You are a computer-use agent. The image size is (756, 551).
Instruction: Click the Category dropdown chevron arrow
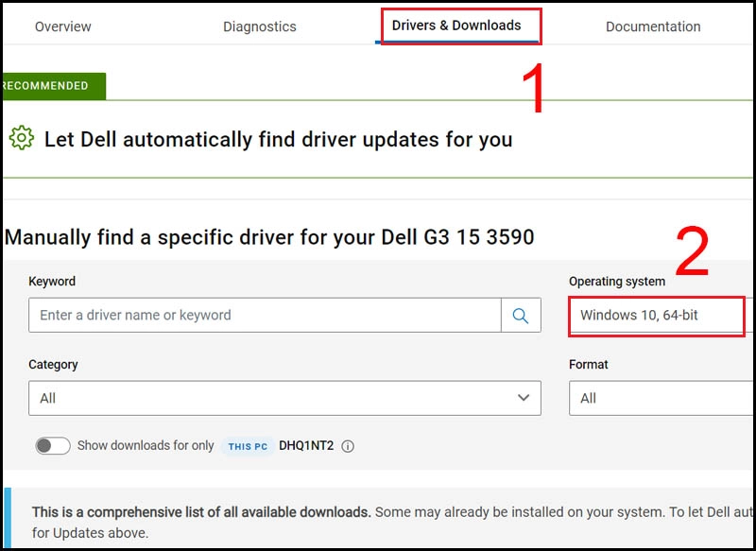coord(524,398)
